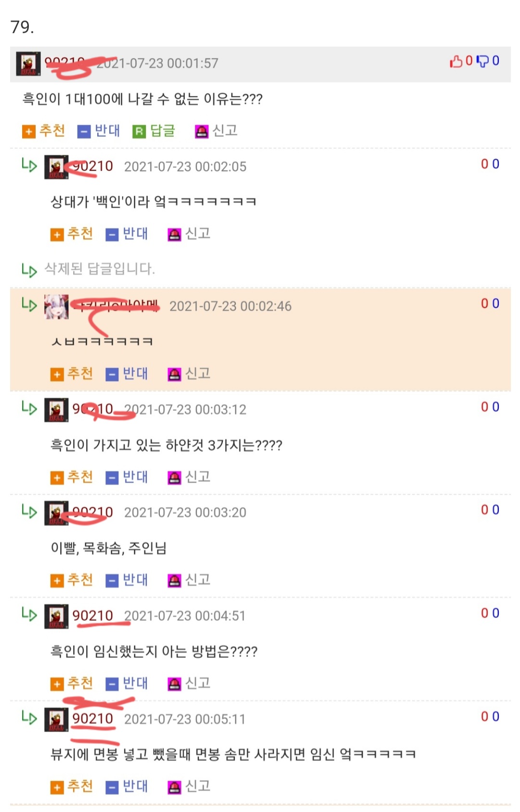Click 반대 under the top 00:01:57 comment
520x812 pixels.
pyautogui.click(x=99, y=131)
